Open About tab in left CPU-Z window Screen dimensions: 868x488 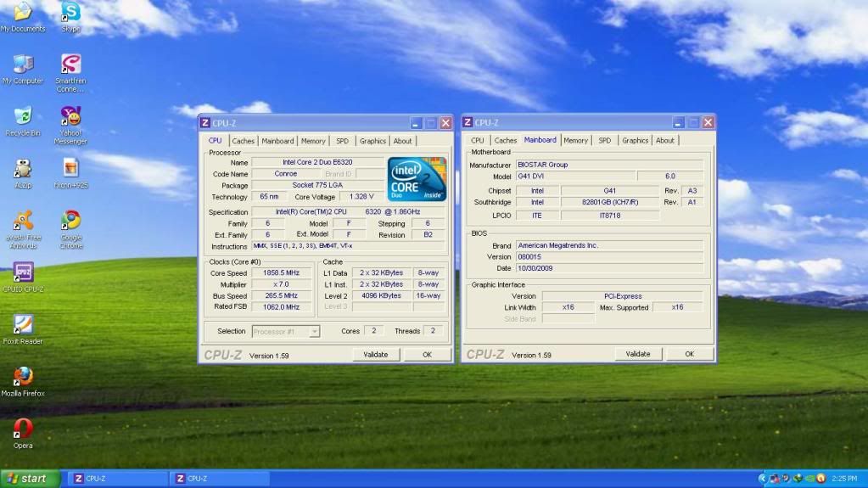click(x=402, y=141)
